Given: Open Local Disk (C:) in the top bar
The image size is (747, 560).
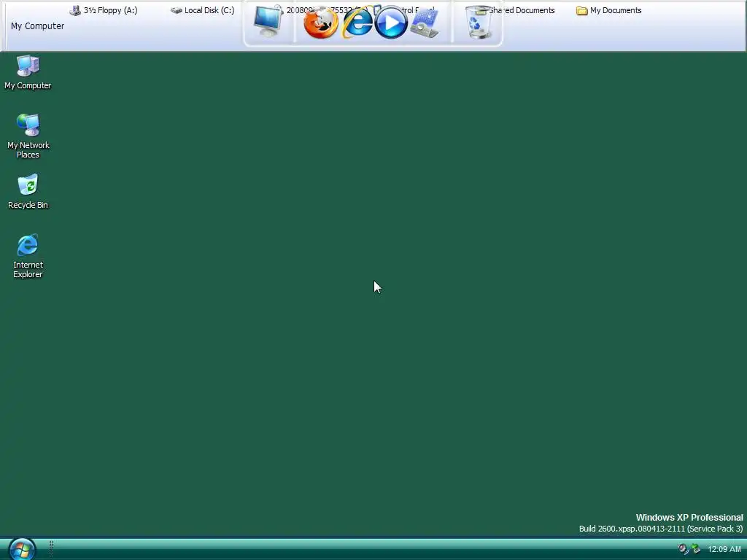Looking at the screenshot, I should coord(203,10).
